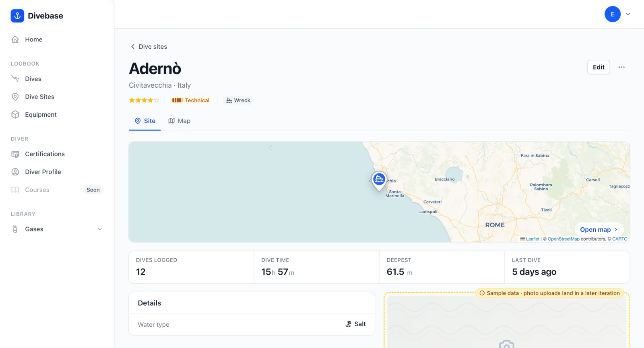Open the OpenStreetMap attribution link
The width and height of the screenshot is (644, 348).
(x=563, y=239)
